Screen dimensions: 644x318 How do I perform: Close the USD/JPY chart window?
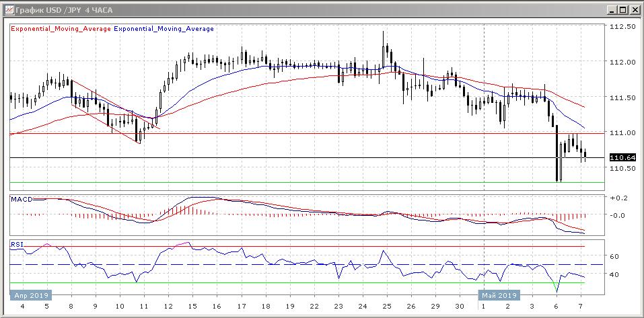[634, 9]
